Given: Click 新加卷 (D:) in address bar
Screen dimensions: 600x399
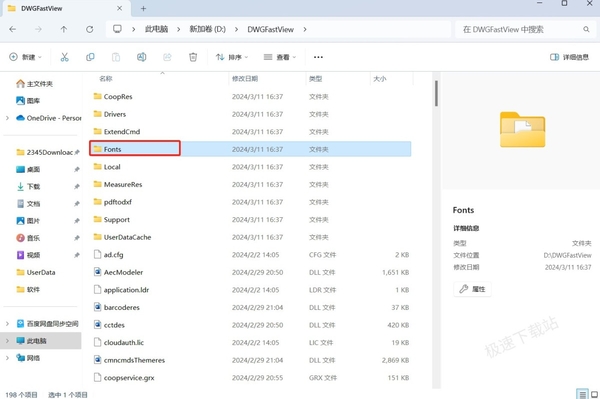Looking at the screenshot, I should 208,29.
